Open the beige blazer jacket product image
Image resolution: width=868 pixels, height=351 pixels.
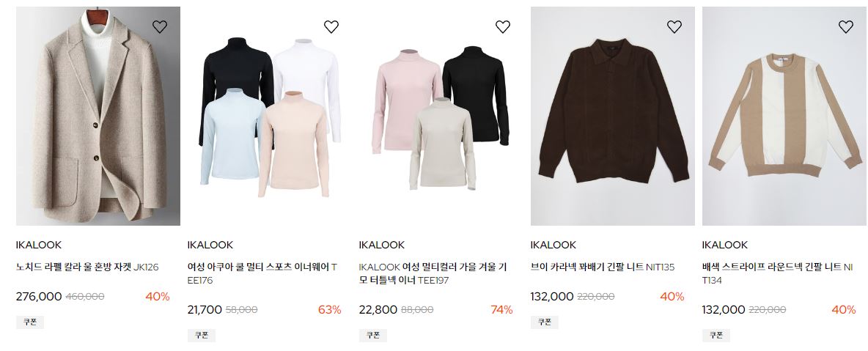point(98,117)
